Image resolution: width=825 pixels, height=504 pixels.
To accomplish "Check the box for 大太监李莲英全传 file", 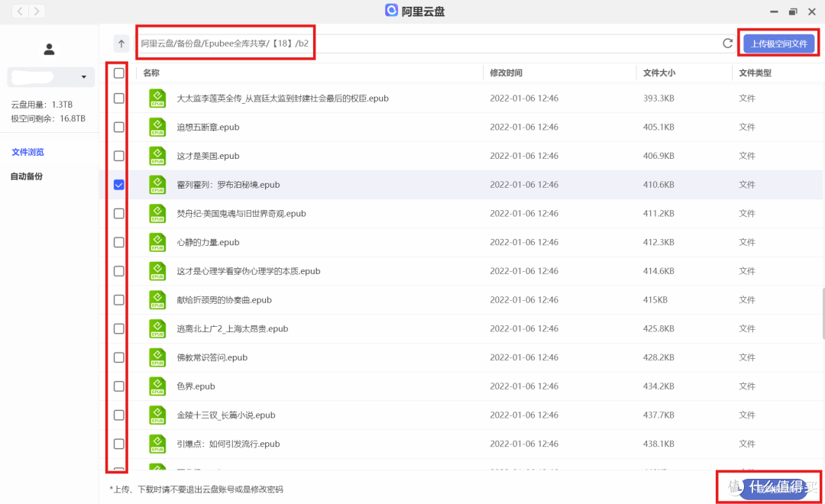I will [119, 99].
